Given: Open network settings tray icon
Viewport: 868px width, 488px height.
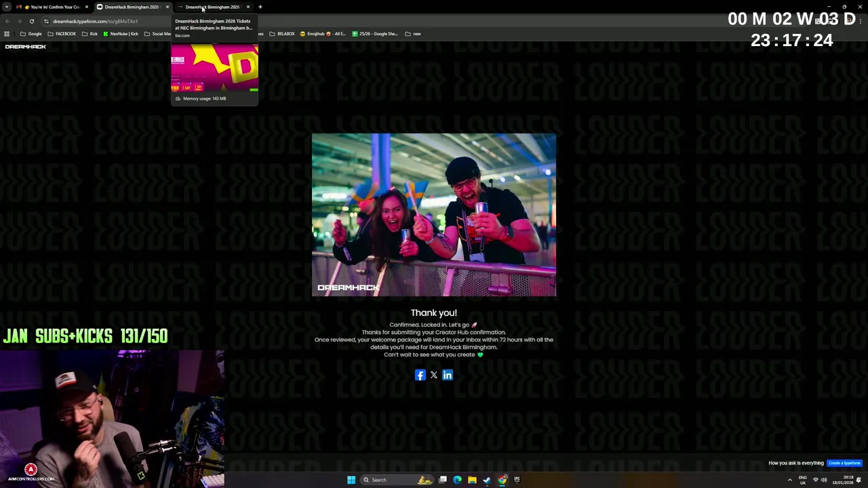Looking at the screenshot, I should [x=816, y=480].
